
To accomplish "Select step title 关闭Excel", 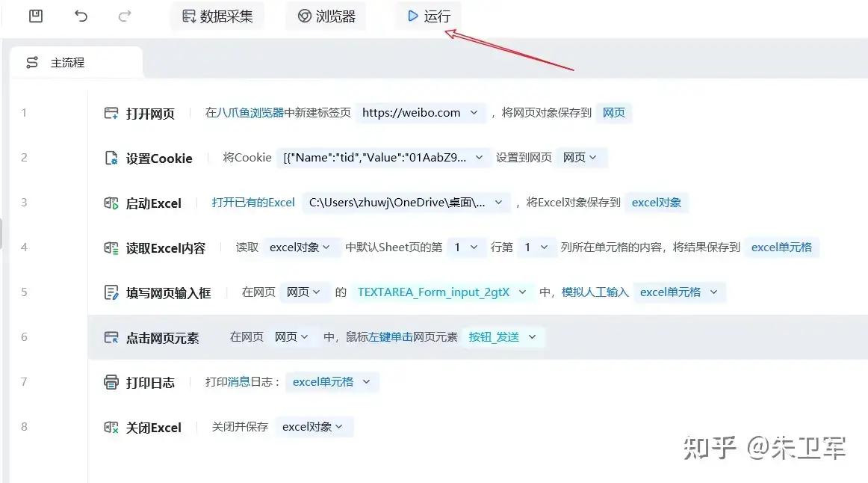I will tap(153, 428).
